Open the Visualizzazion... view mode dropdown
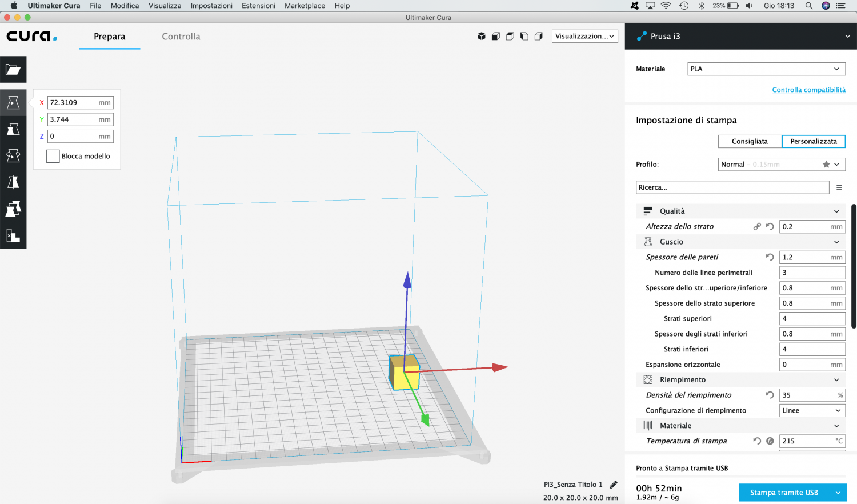The height and width of the screenshot is (504, 857). 585,37
